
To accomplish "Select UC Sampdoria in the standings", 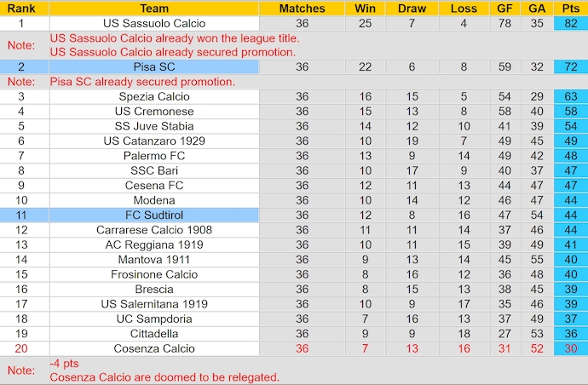I will 154,319.
